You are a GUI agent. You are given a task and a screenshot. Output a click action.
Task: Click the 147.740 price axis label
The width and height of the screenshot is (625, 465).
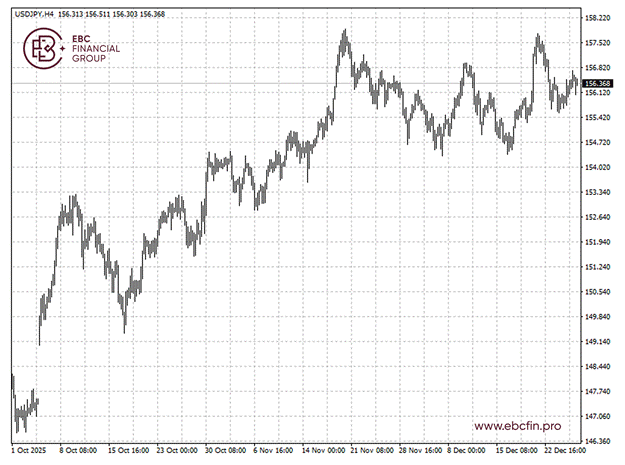[x=597, y=391]
